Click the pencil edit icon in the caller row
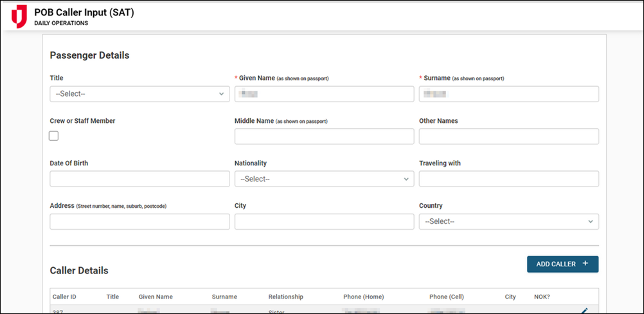 [584, 311]
